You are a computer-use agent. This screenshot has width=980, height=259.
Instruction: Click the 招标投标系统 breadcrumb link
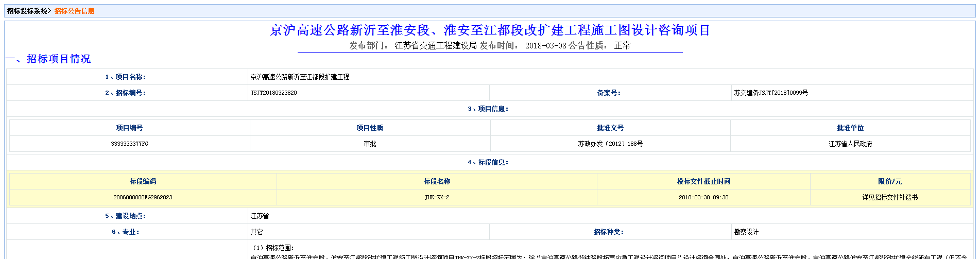(28, 11)
